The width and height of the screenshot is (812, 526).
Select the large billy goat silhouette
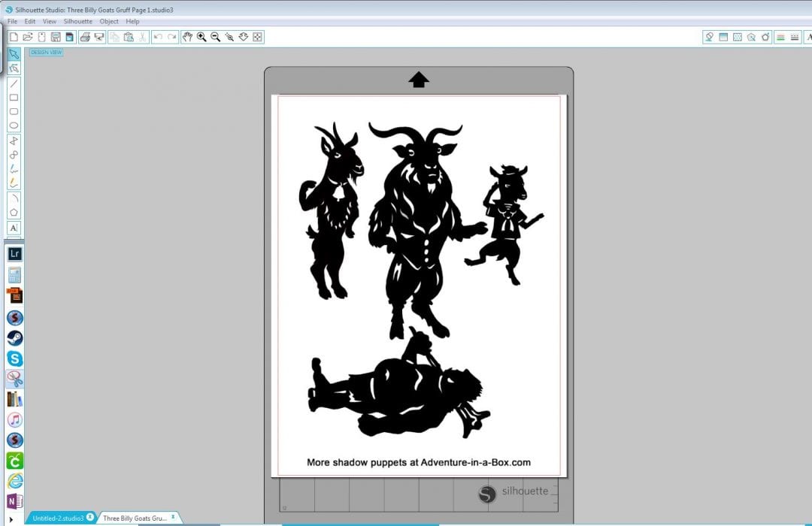click(x=425, y=231)
